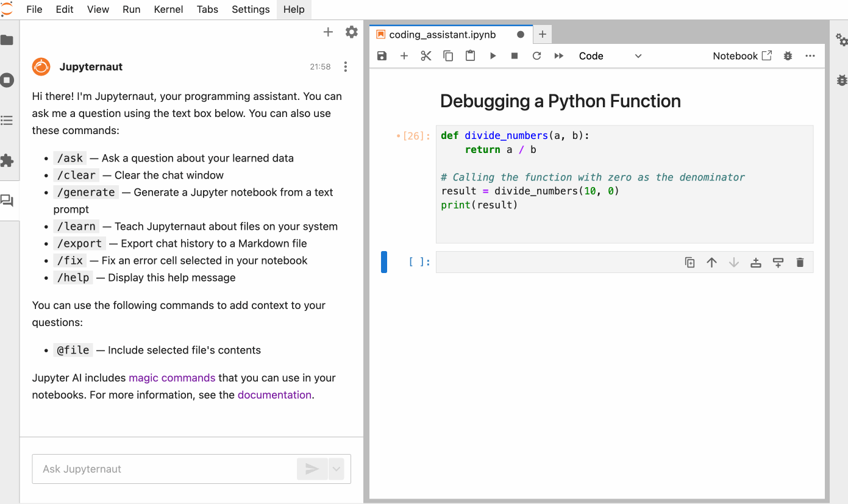Follow the magic commands link
This screenshot has width=848, height=504.
point(172,378)
